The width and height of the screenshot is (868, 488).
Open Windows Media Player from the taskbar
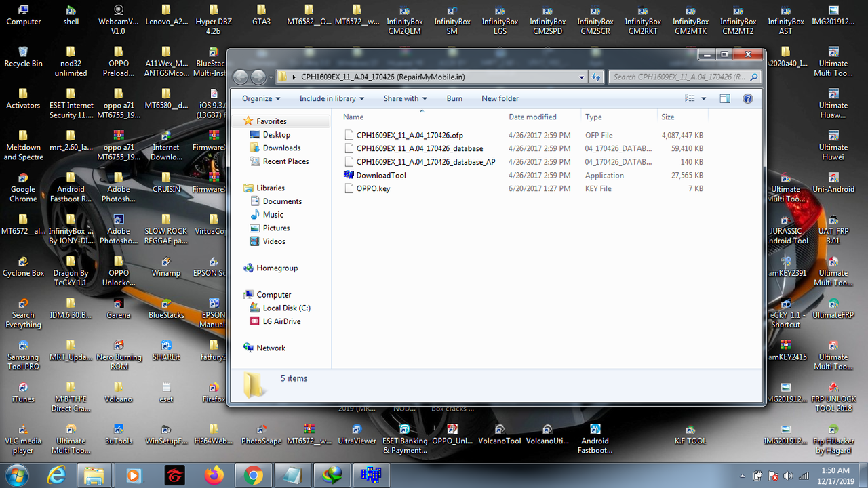click(x=134, y=475)
